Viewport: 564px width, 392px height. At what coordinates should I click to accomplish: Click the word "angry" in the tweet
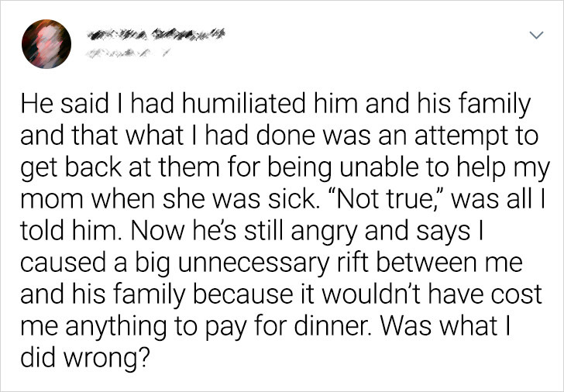(324, 232)
